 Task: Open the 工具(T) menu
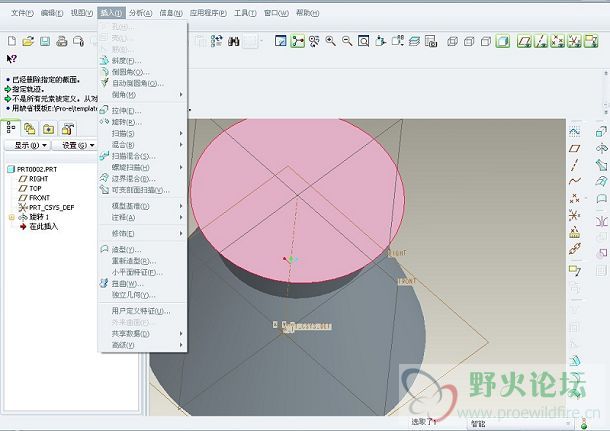pos(245,13)
